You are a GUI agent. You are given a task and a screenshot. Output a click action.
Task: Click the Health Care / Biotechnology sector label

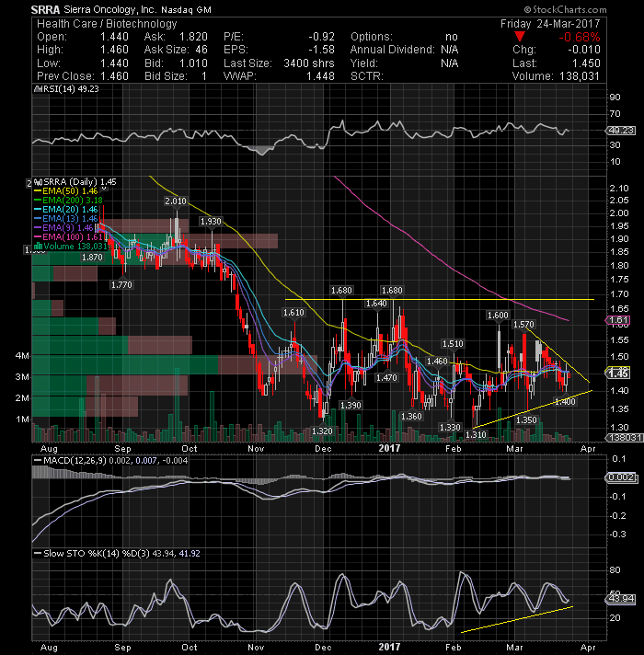tap(107, 24)
